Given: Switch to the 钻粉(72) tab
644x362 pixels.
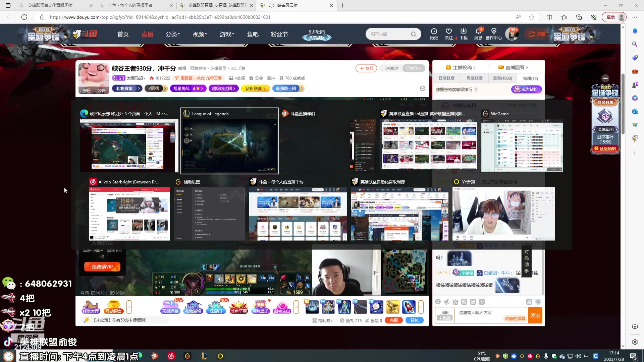Looking at the screenshot, I should point(530,78).
